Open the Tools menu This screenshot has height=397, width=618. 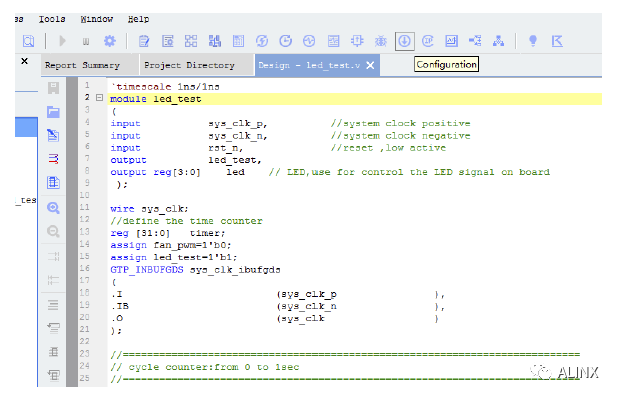pos(52,19)
